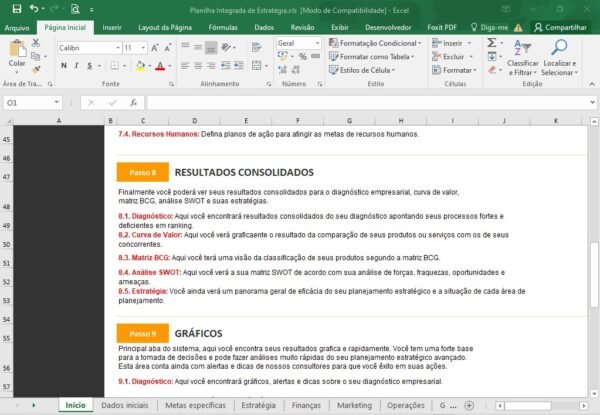Click the AutoSum sigma icon
The image size is (600, 415).
coord(492,42)
